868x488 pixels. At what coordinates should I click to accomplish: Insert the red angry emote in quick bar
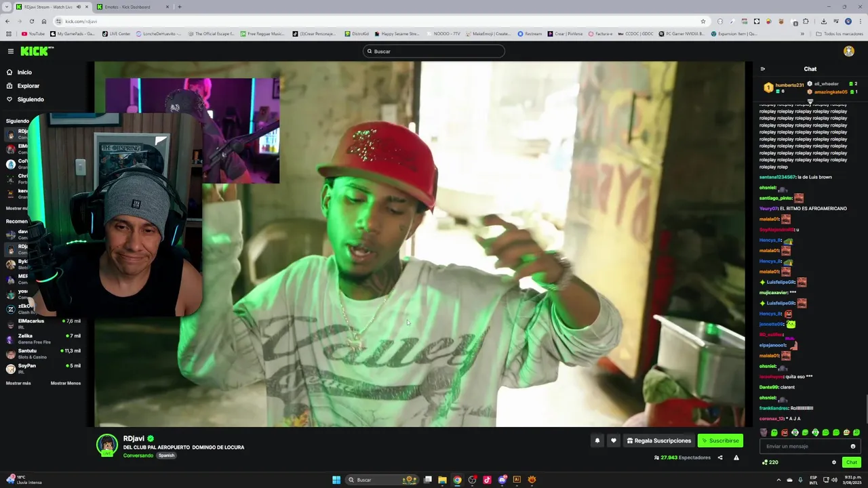click(785, 432)
